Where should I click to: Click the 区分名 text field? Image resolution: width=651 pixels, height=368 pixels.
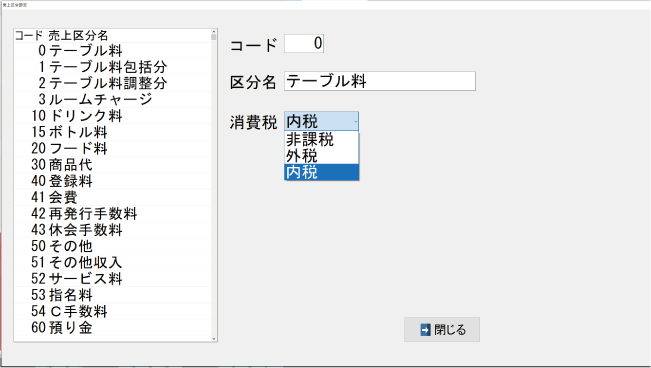coord(380,81)
